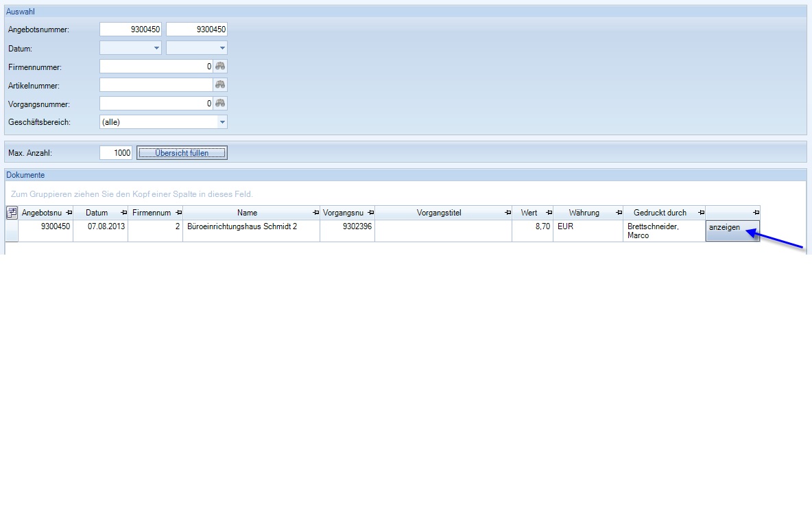The image size is (812, 527).
Task: Sort by the Wert column header
Action: pos(529,213)
